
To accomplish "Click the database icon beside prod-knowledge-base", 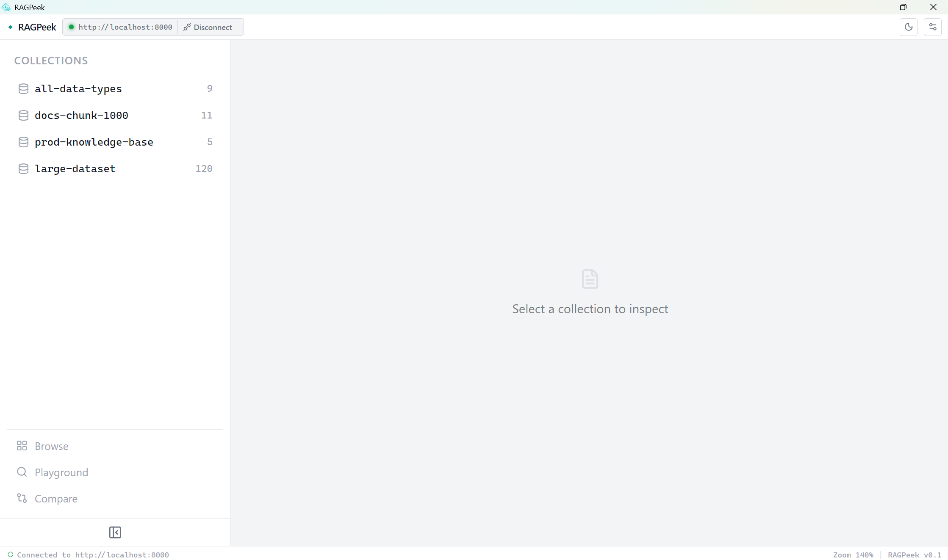I will [24, 142].
